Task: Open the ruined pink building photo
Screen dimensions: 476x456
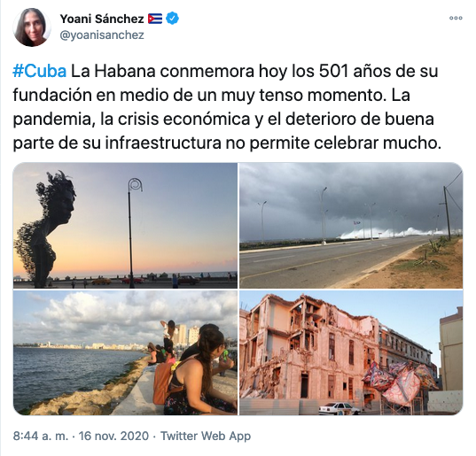Action: 351,352
